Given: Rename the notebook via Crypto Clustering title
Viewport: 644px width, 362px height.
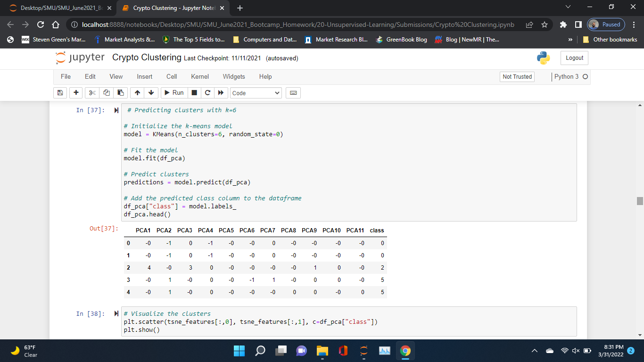Looking at the screenshot, I should coord(147,58).
